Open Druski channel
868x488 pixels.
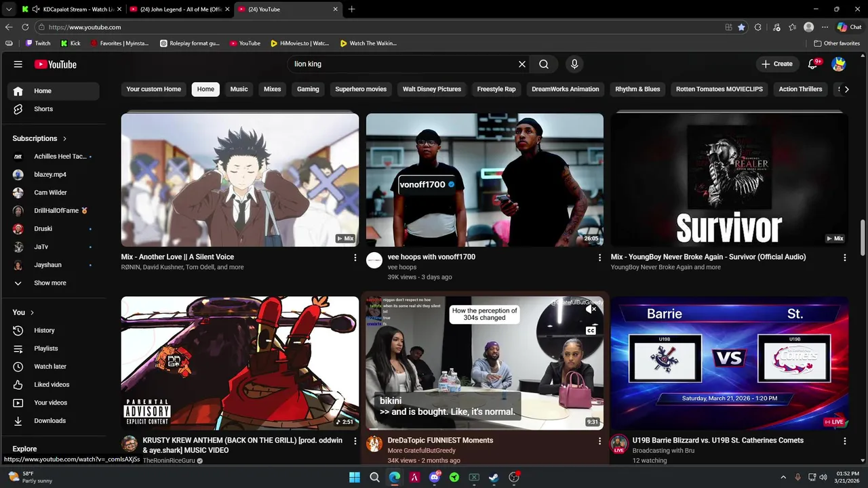pos(54,228)
